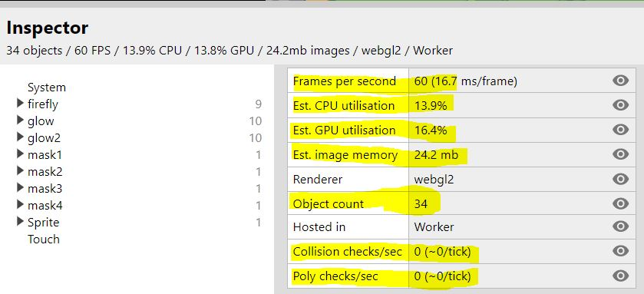
Task: Click eye icon beside Est. image memory
Action: click(620, 154)
